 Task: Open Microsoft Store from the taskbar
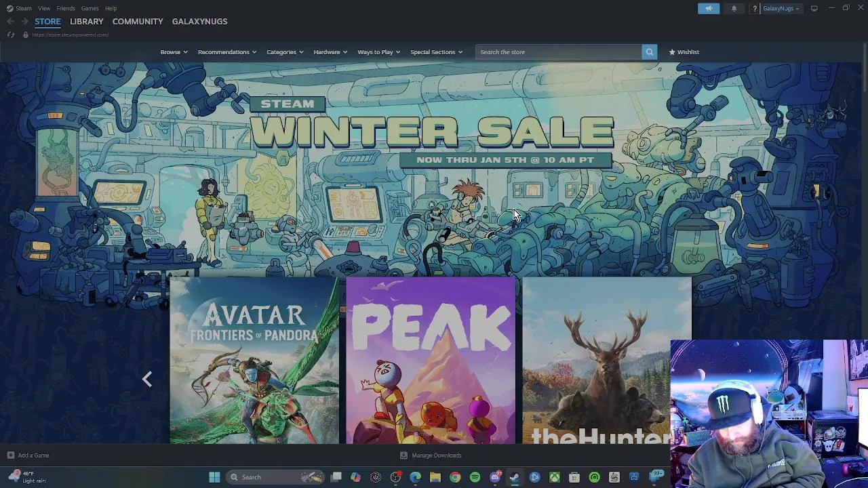pos(574,477)
